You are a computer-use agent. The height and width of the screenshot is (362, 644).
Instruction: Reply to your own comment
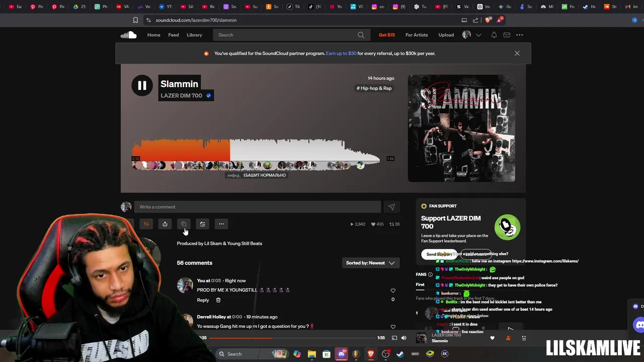(x=203, y=300)
